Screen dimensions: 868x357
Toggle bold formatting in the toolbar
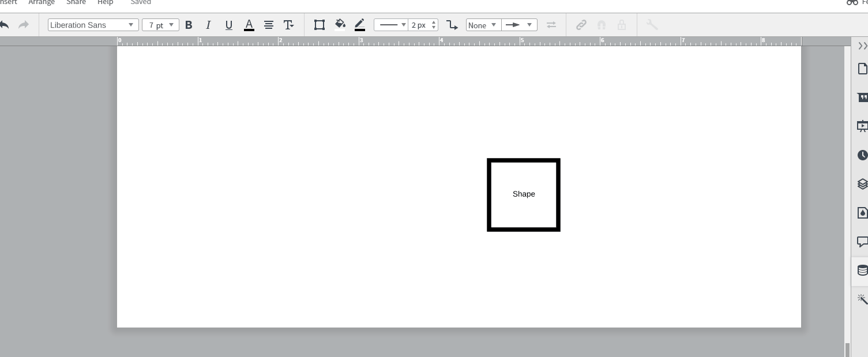click(x=189, y=25)
